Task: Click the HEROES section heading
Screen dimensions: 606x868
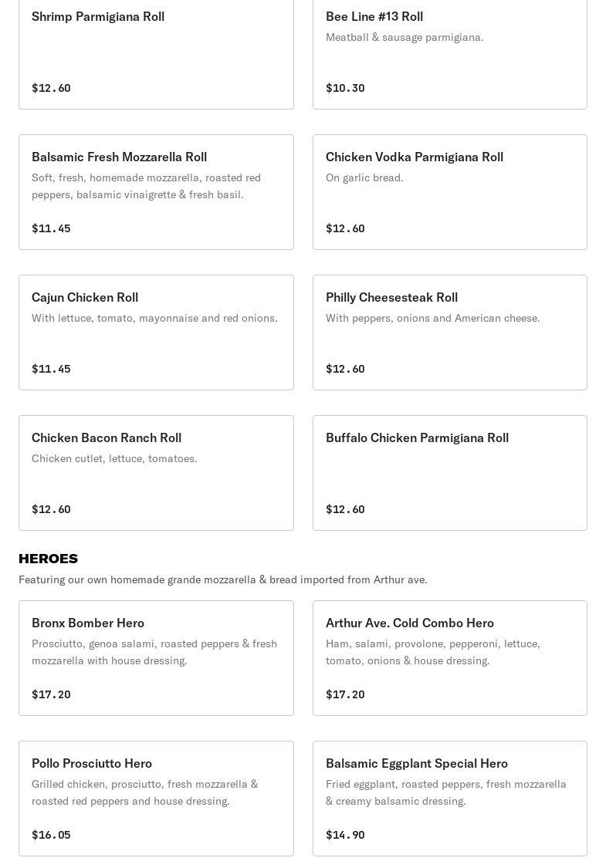Action: click(48, 559)
